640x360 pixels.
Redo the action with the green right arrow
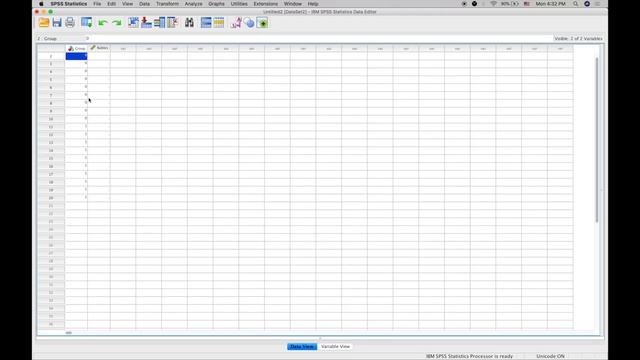pyautogui.click(x=117, y=23)
